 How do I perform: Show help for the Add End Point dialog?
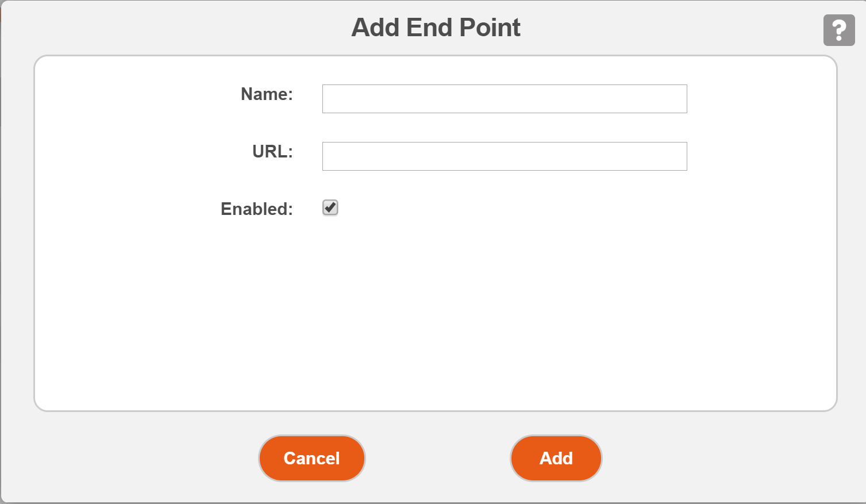(x=838, y=30)
